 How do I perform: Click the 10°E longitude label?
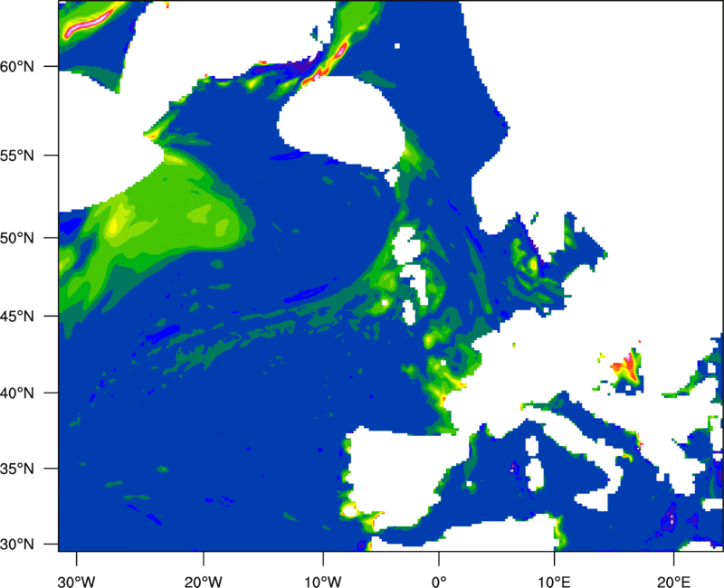coord(554,582)
